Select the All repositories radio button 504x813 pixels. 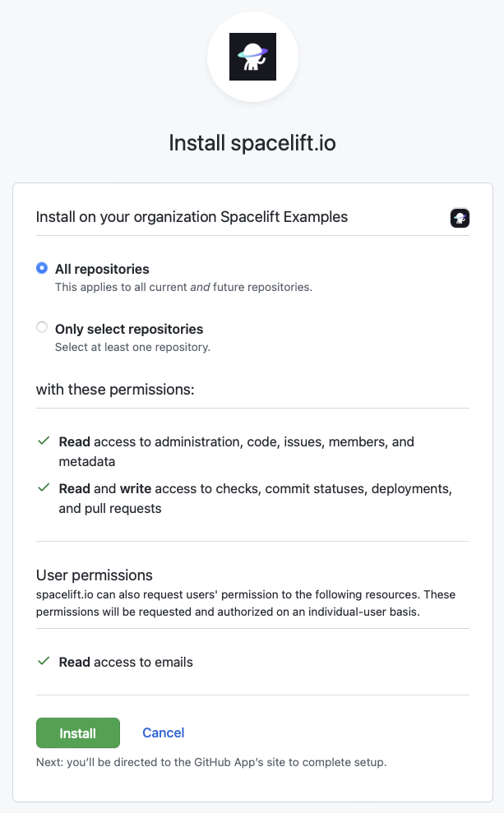coord(42,268)
